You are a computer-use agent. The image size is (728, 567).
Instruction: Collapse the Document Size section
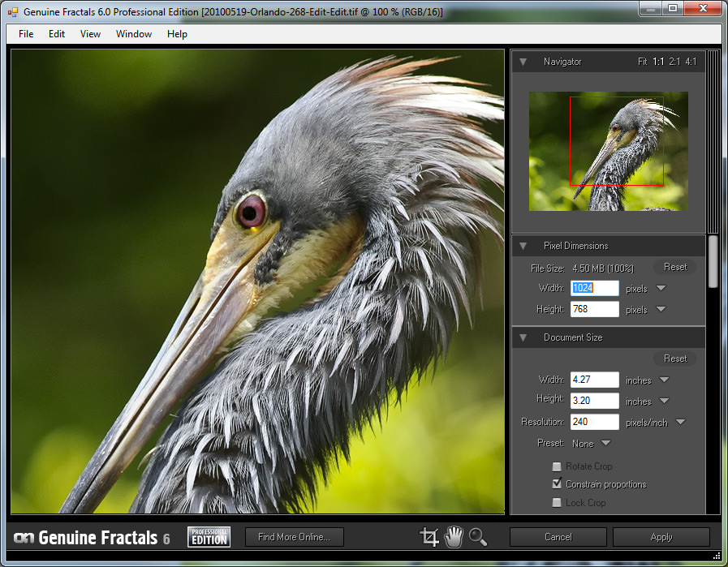pyautogui.click(x=523, y=337)
